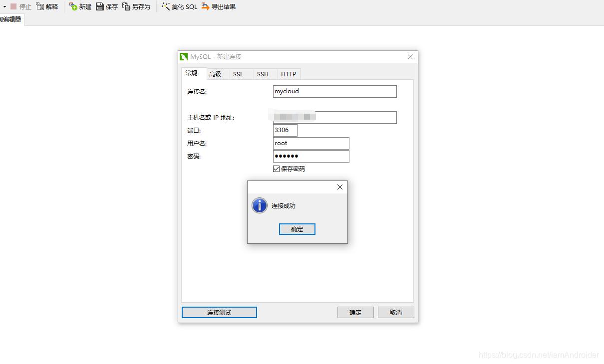Click the 连接成功 message text
The image size is (604, 364).
(x=284, y=205)
